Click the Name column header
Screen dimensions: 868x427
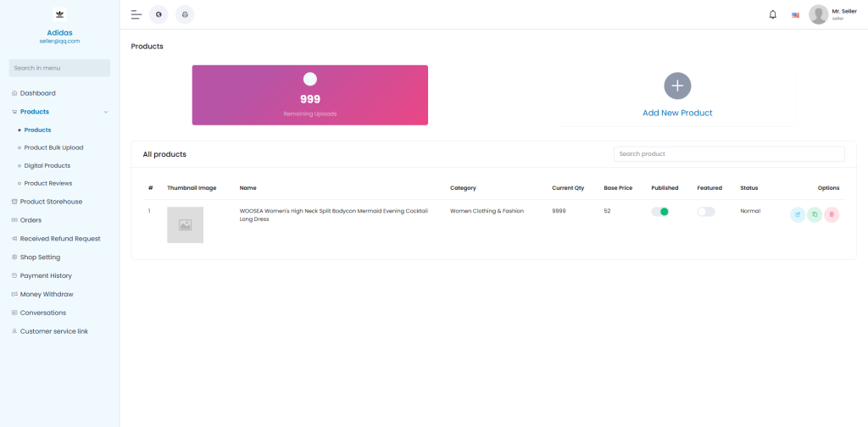click(248, 188)
